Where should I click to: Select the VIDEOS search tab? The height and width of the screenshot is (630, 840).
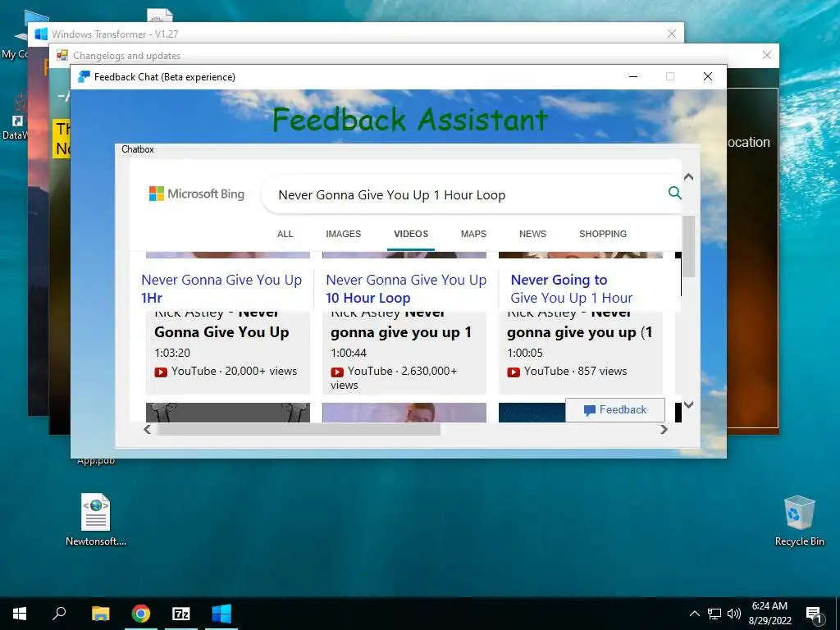point(411,234)
